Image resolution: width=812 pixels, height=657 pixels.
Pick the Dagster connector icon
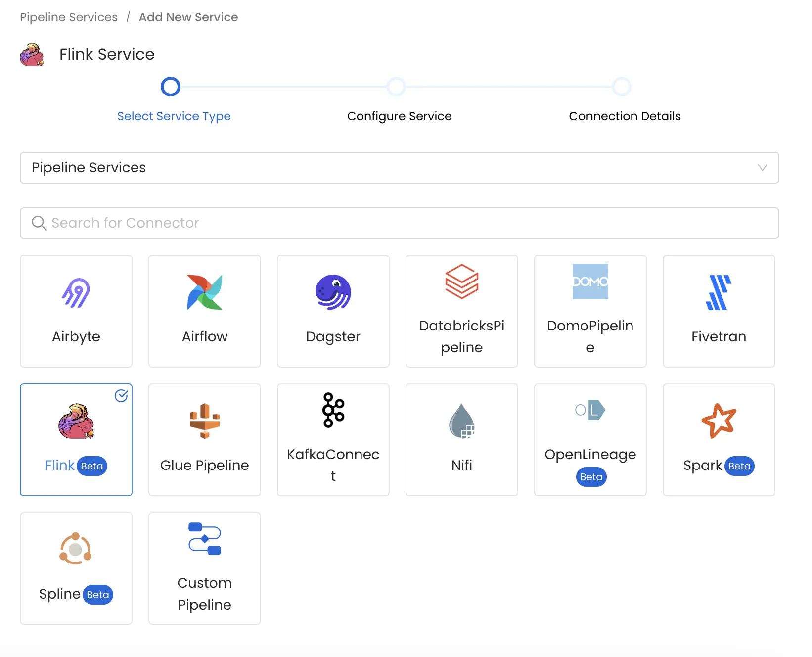pos(333,292)
